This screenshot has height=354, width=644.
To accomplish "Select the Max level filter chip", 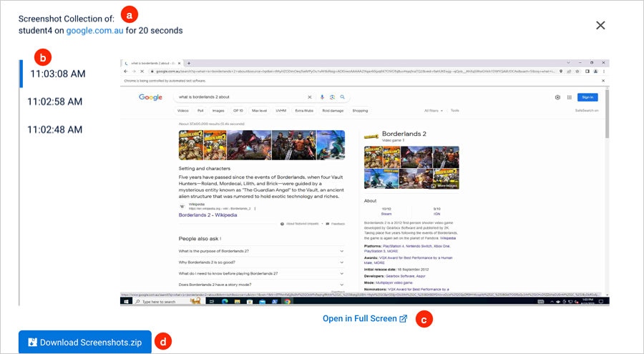I will (x=259, y=110).
